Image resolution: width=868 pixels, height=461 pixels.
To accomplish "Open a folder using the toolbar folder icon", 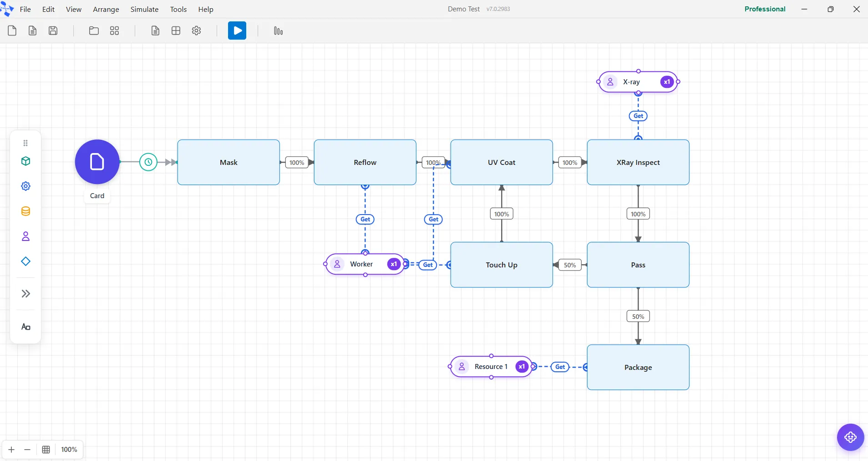I will pos(94,31).
